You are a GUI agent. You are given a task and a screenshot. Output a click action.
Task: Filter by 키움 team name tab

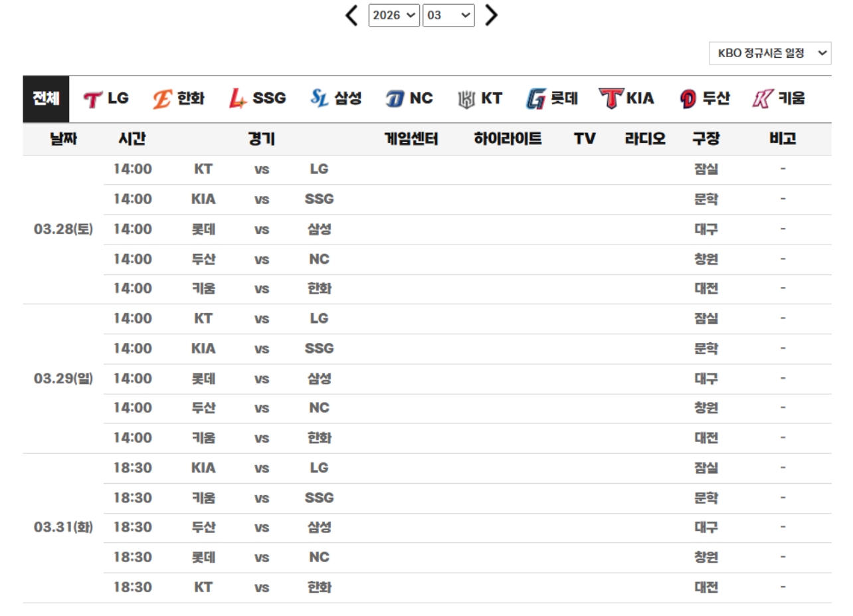click(791, 99)
